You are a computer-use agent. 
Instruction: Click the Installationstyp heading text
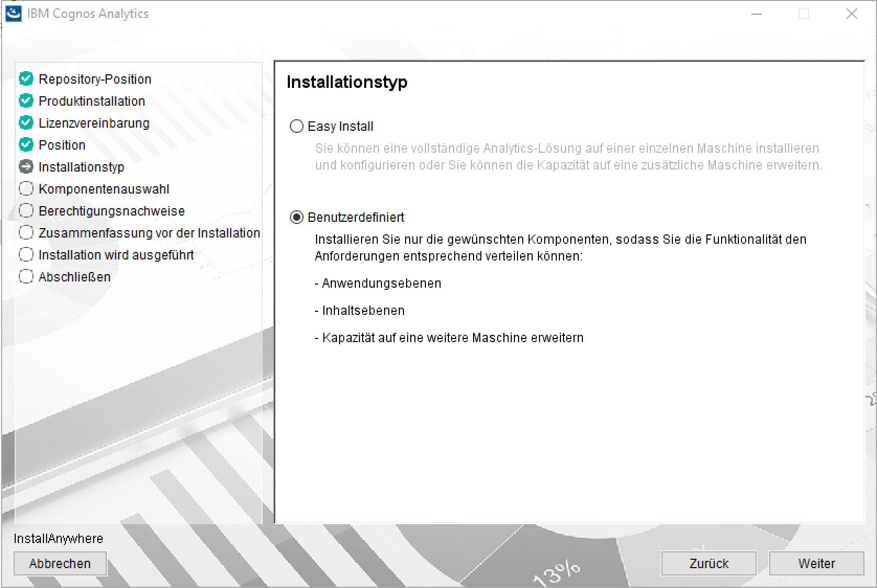coord(347,82)
